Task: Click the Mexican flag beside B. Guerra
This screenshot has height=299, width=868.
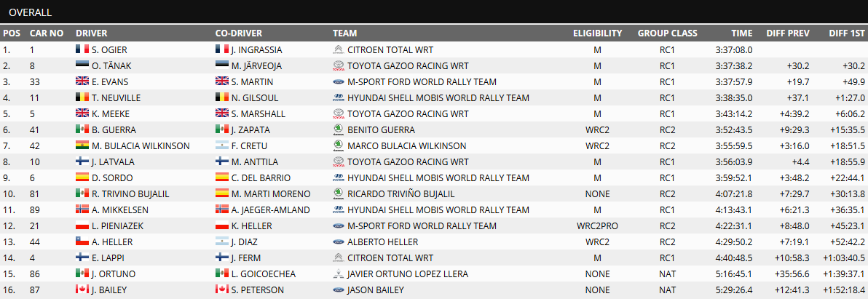Action: click(x=82, y=130)
